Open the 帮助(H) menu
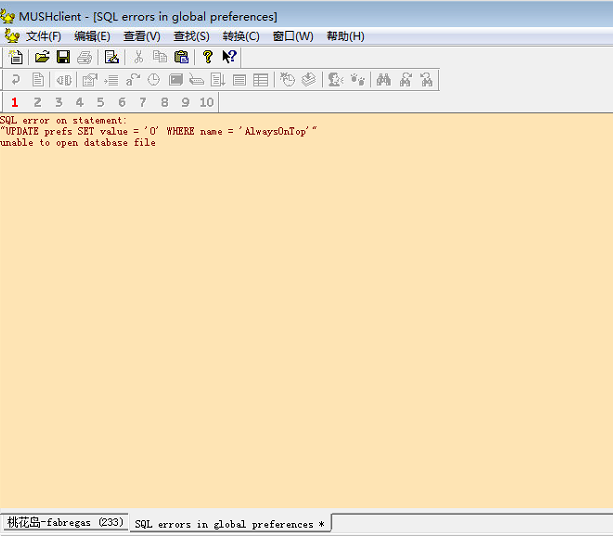The width and height of the screenshot is (613, 536). (x=346, y=36)
